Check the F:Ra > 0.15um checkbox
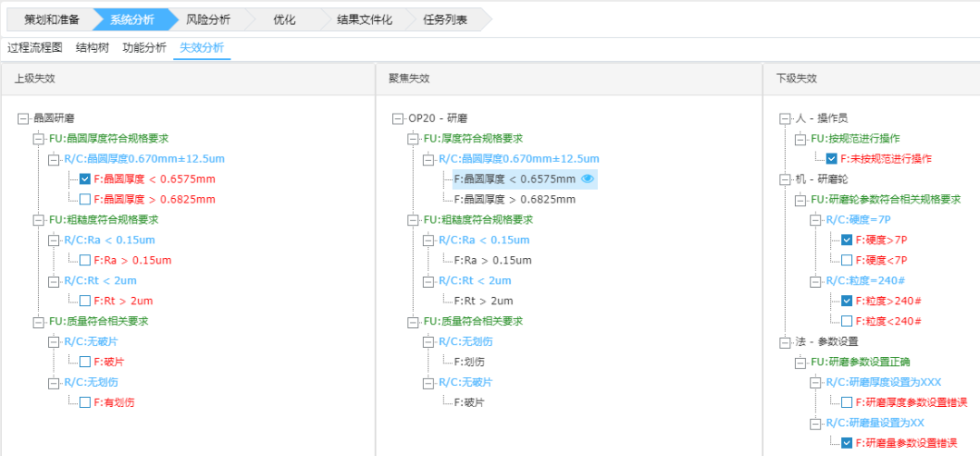 click(85, 260)
